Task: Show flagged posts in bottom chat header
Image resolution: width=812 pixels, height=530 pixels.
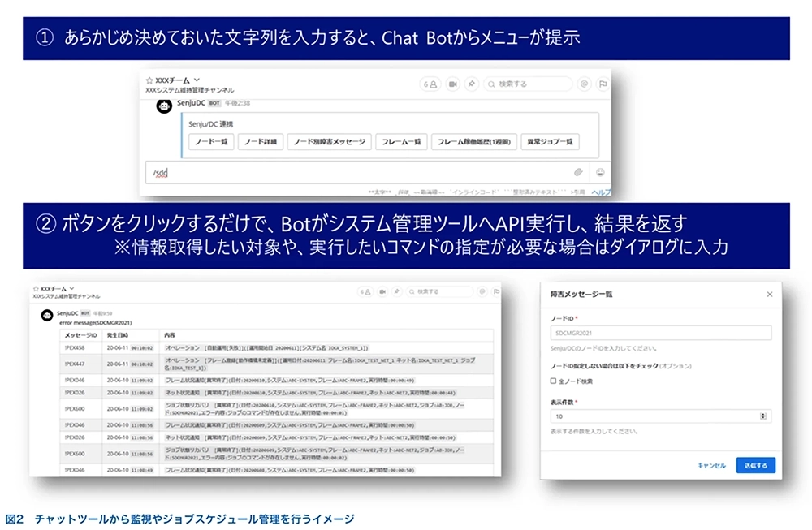Action: point(496,292)
